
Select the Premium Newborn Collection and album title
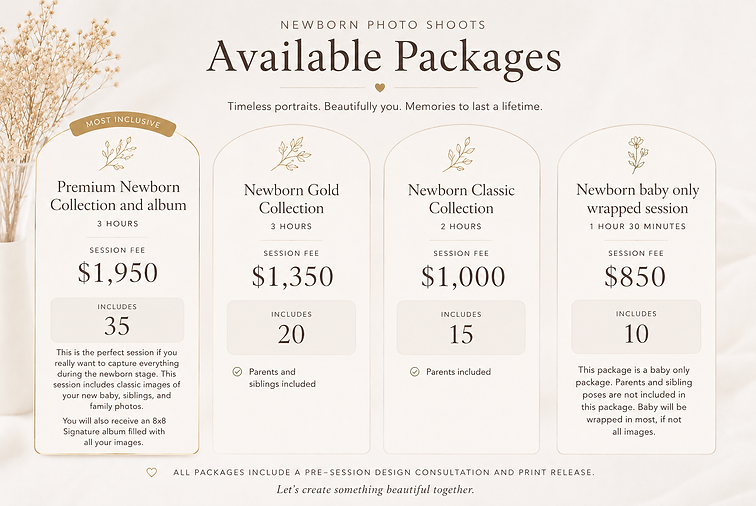coord(118,196)
